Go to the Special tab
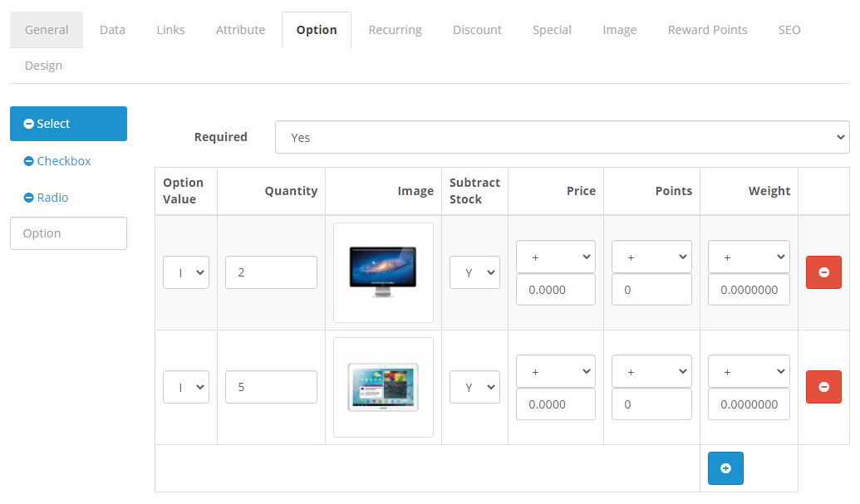The image size is (860, 504). [552, 30]
